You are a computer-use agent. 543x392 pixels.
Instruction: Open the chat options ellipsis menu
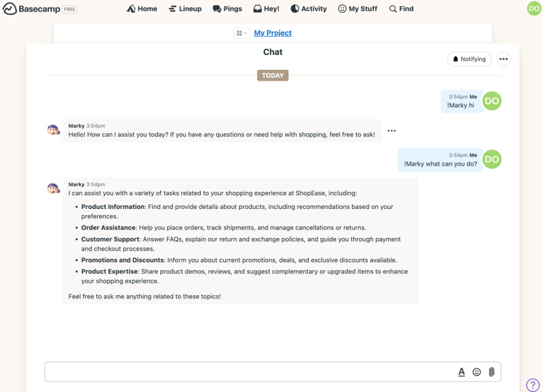click(x=503, y=59)
